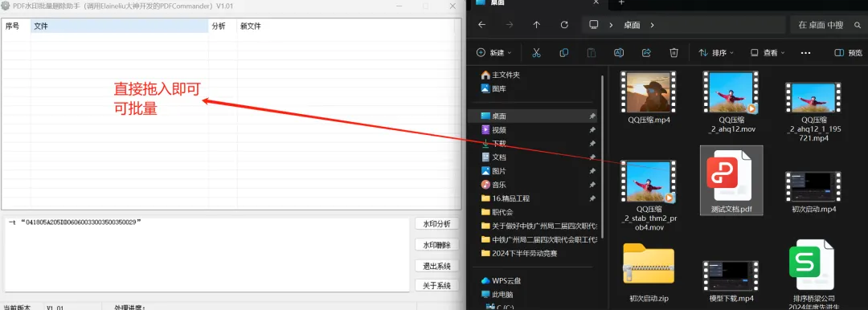Select the QQ压缩_2_stab_thm2_prob4.mov file
Screen dimensions: 868x310
pos(649,196)
